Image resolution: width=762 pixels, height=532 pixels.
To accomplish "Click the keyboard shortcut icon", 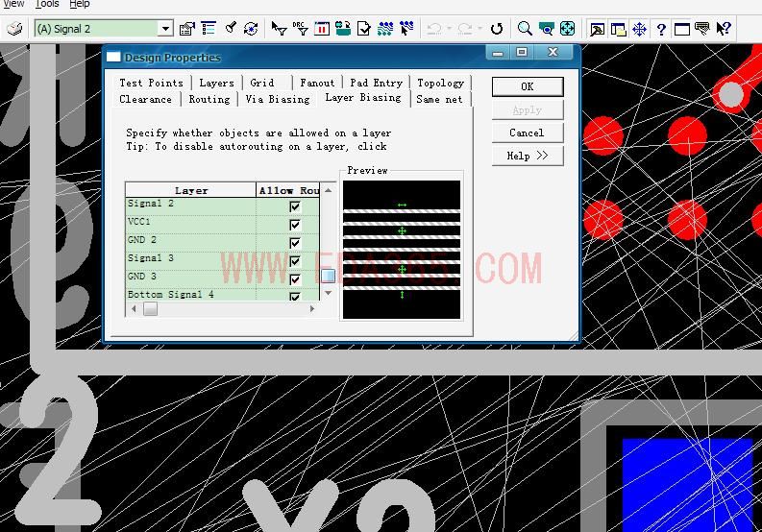I will pos(702,29).
